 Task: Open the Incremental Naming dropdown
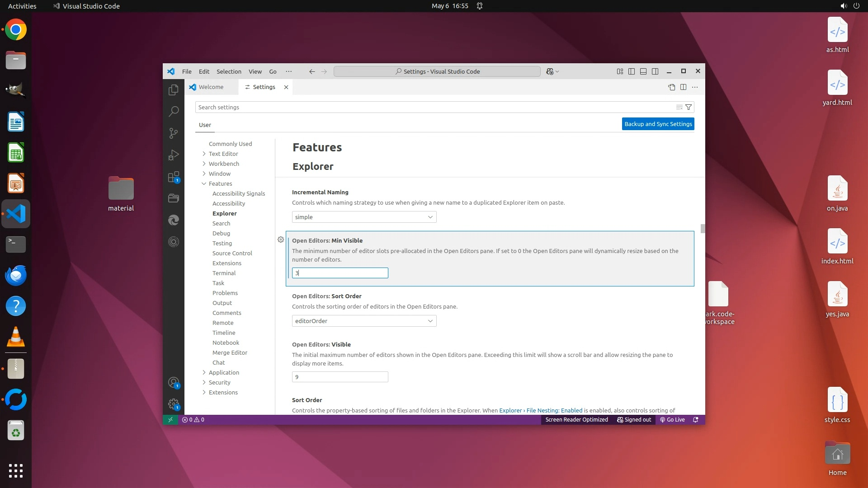click(364, 217)
